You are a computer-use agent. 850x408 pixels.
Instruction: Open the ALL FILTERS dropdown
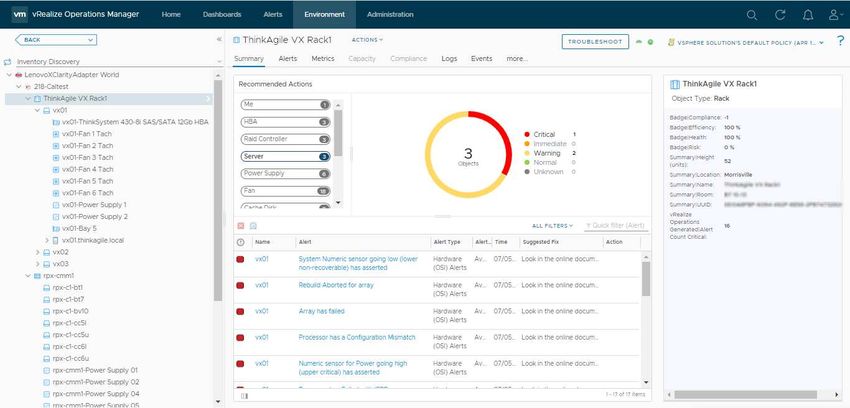[x=552, y=226]
